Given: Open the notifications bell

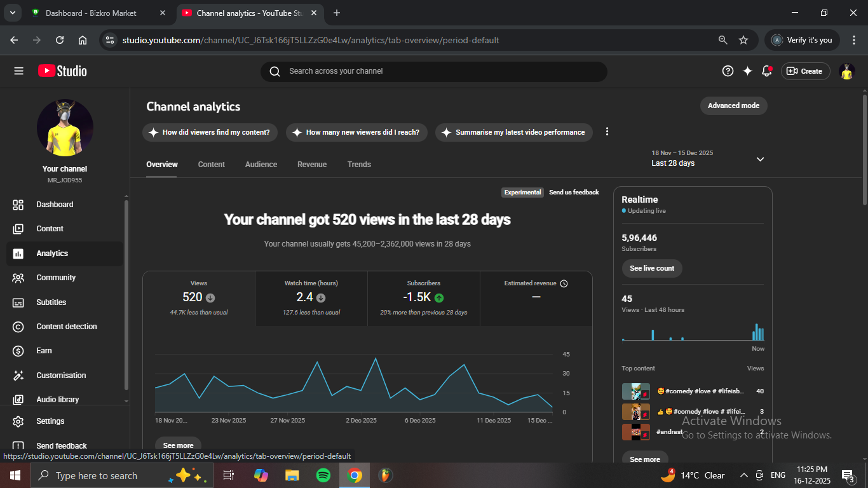Looking at the screenshot, I should (767, 71).
